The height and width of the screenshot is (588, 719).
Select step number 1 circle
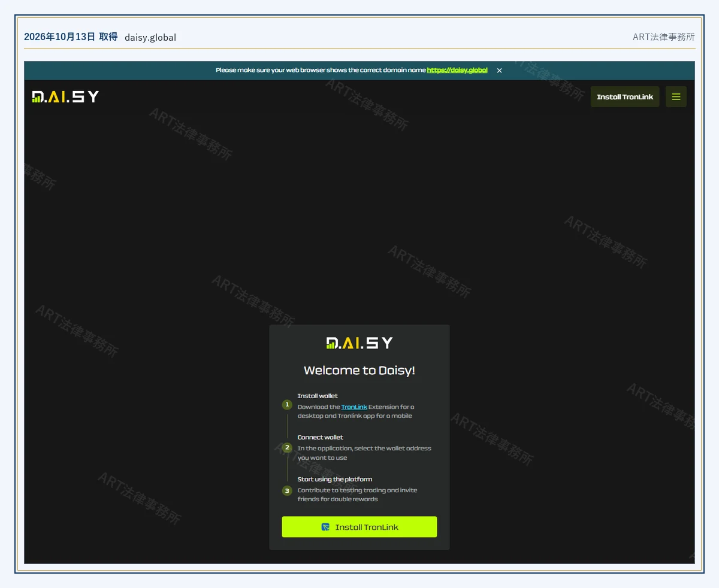tap(287, 405)
